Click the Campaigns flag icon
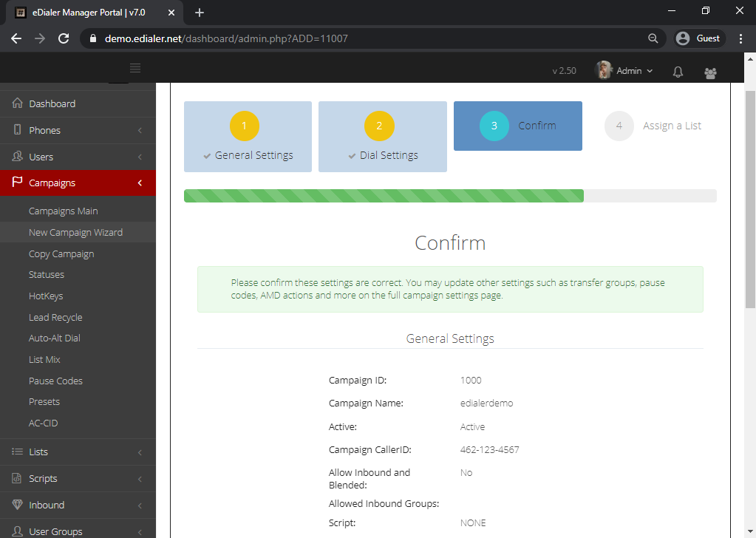Viewport: 756px width, 538px height. coord(17,183)
